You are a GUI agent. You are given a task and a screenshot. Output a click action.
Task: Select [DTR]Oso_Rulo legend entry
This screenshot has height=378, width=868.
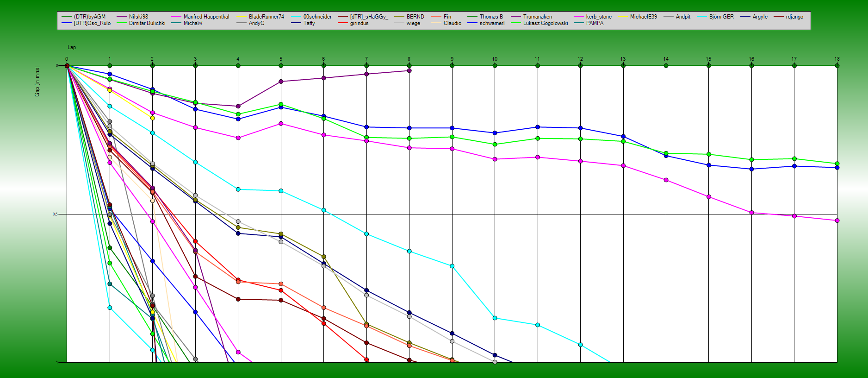click(92, 23)
